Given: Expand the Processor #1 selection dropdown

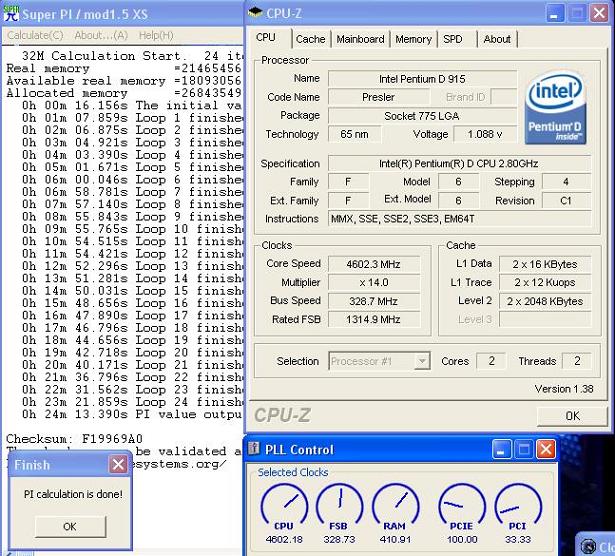Looking at the screenshot, I should coord(421,361).
